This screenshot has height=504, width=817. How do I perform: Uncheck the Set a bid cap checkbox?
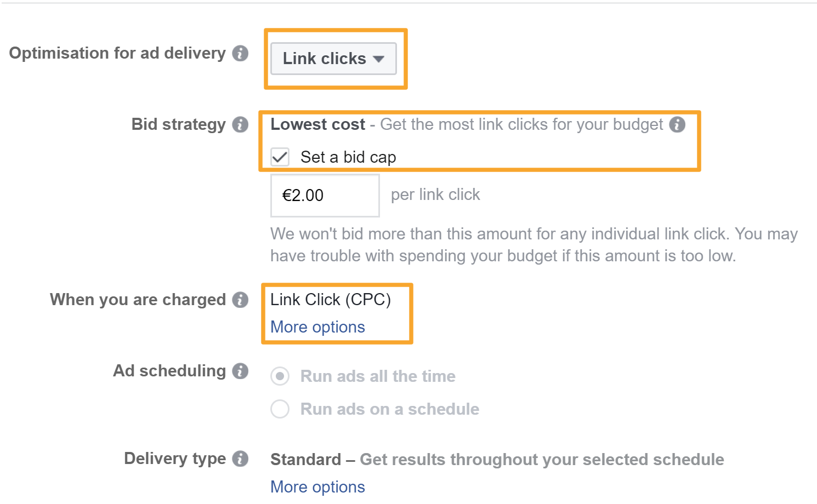[280, 157]
